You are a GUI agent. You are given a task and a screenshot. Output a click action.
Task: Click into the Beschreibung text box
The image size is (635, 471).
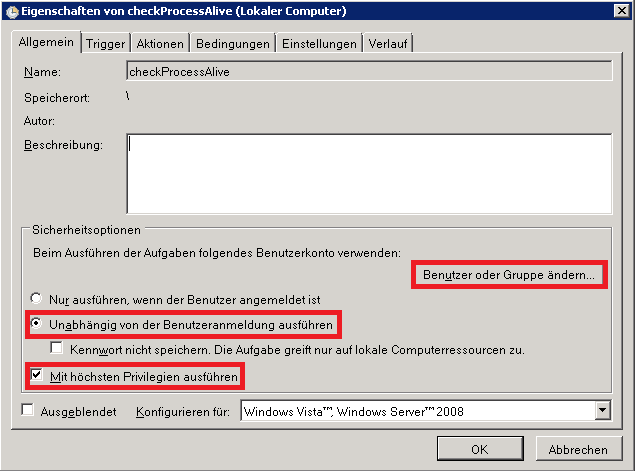(x=368, y=174)
